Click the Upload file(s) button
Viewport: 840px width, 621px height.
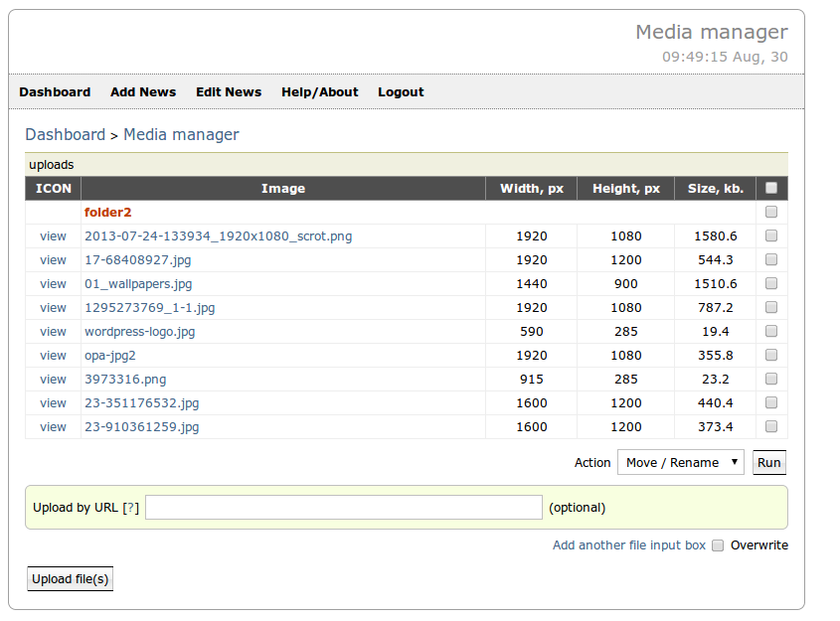70,578
